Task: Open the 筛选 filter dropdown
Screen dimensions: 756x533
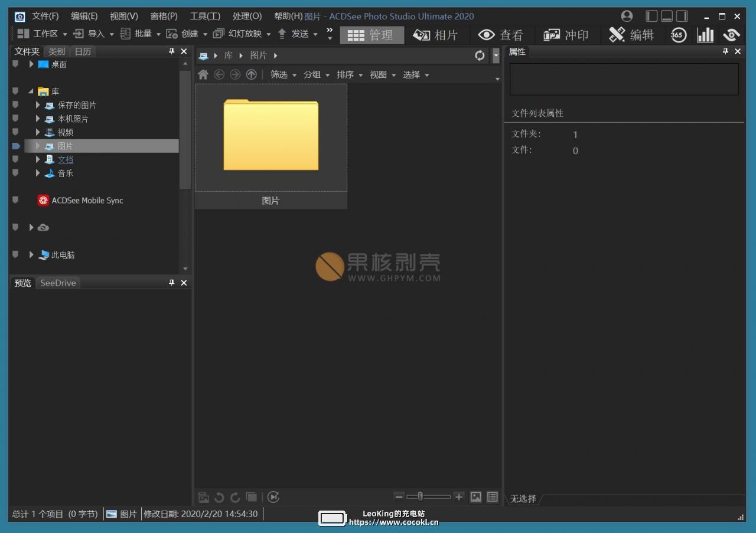Action: 283,74
